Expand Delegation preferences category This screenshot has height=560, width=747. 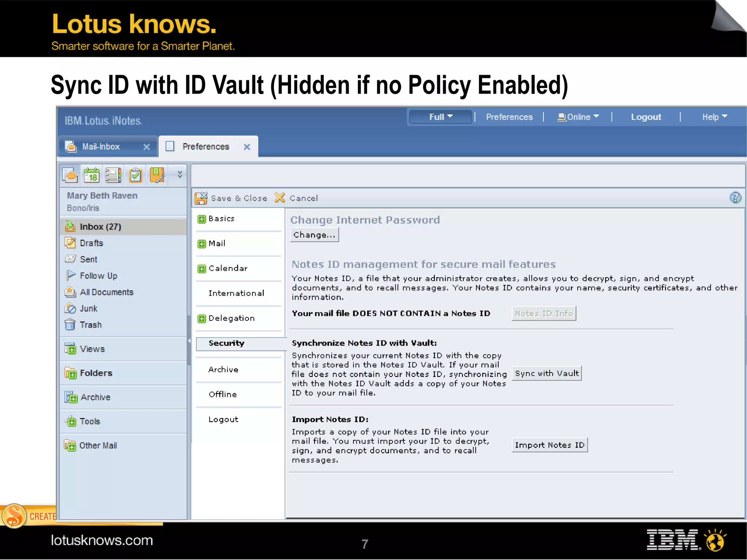(x=202, y=319)
